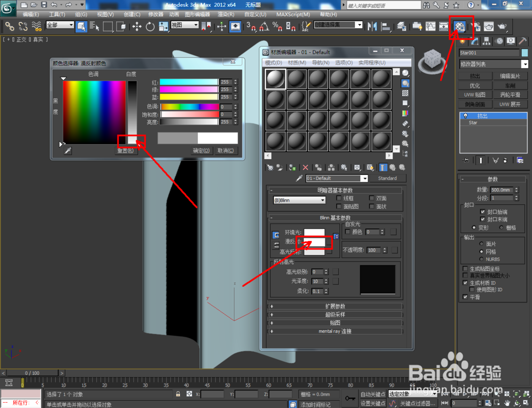Open the 创建选择集 dropdown

[x=338, y=25]
